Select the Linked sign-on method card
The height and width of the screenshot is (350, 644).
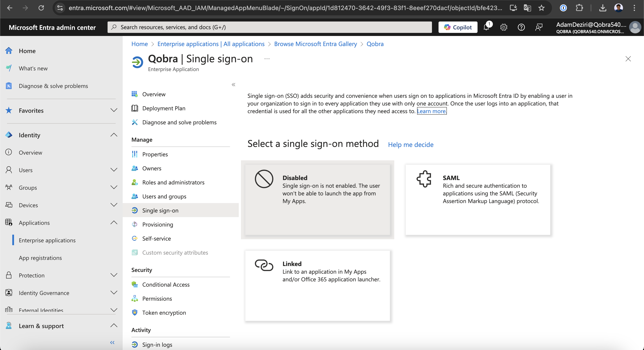click(x=317, y=285)
